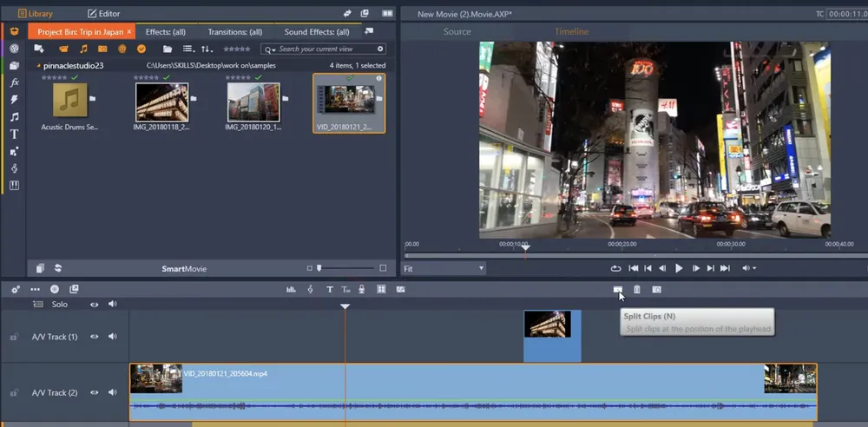Open the Titles (T) sidebar category
The width and height of the screenshot is (868, 427).
15,134
